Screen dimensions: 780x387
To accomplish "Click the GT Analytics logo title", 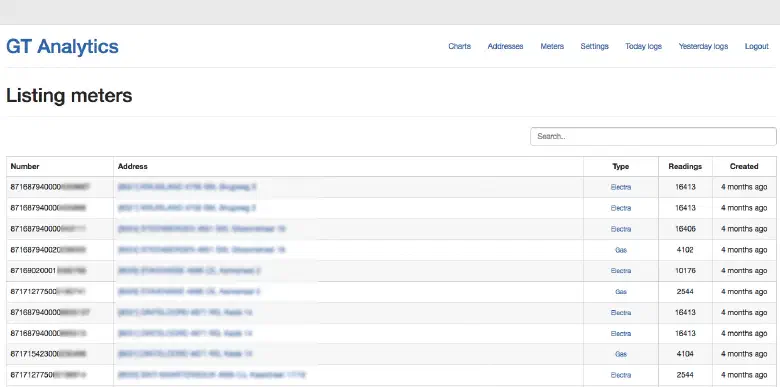I will point(62,47).
